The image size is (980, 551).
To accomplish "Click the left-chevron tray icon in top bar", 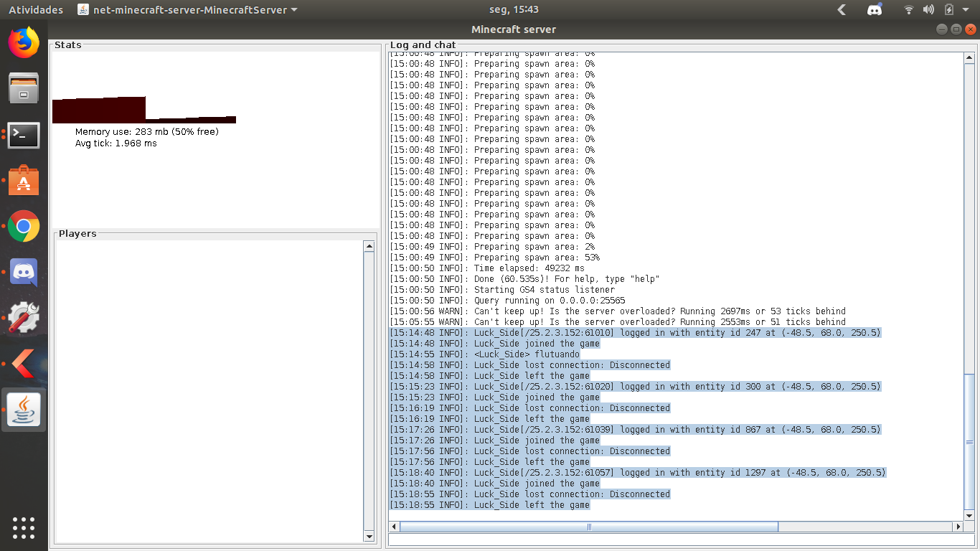I will pos(842,10).
